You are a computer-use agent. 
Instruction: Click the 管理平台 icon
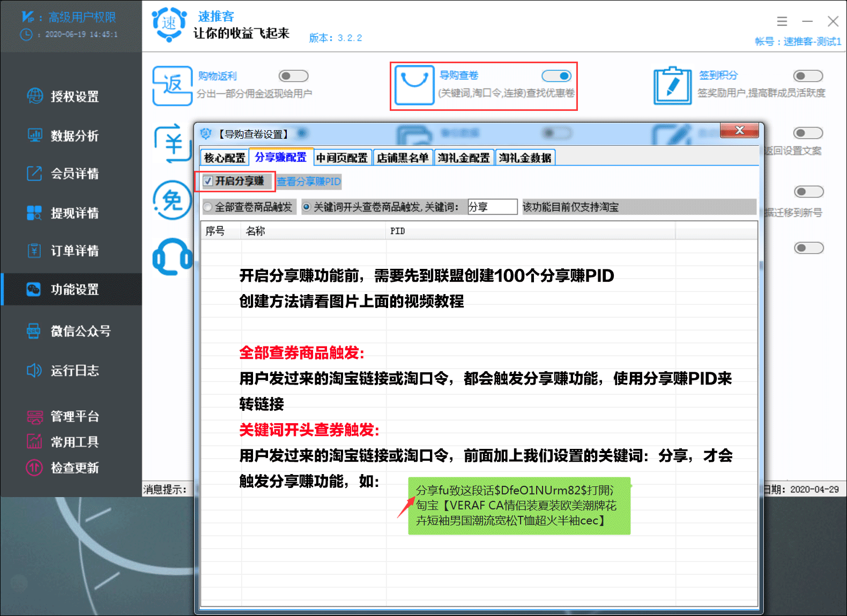35,417
